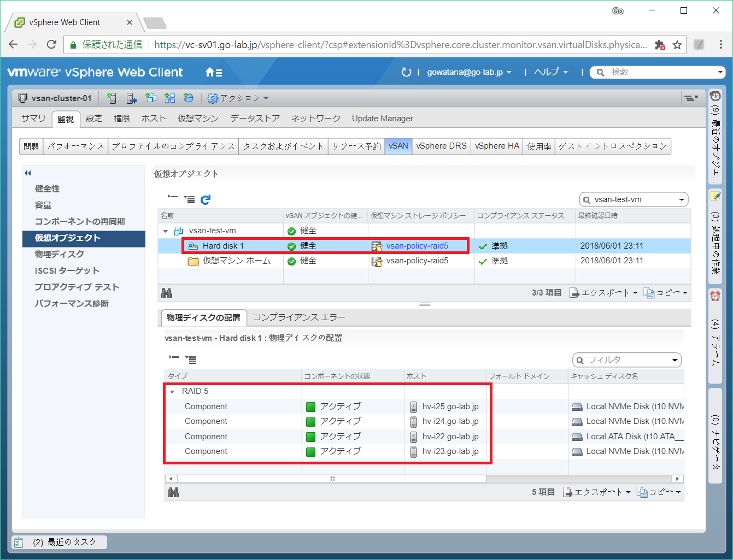This screenshot has width=733, height=560.
Task: Open the フィルタ filter dropdown arrow
Action: [x=675, y=360]
